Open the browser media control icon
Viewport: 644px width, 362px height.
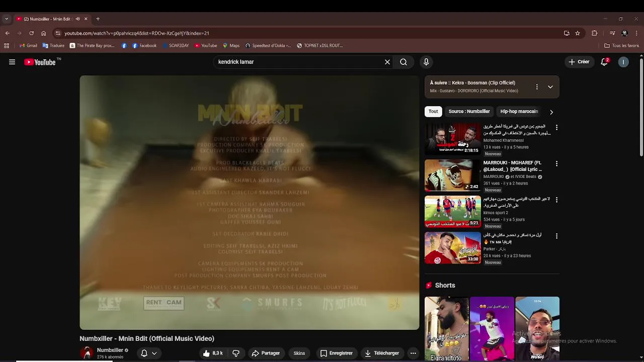612,33
